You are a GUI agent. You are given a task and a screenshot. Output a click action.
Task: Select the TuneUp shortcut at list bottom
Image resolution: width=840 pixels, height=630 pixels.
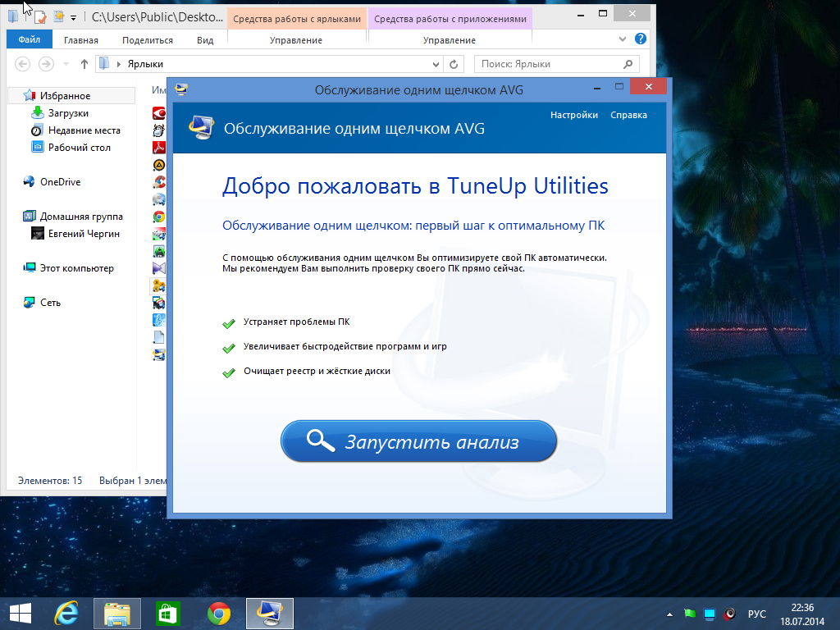(159, 354)
